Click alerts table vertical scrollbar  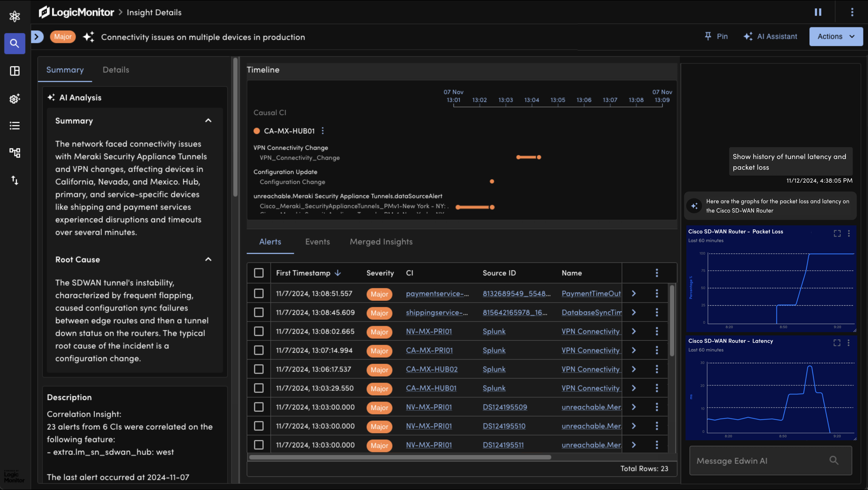(x=672, y=321)
